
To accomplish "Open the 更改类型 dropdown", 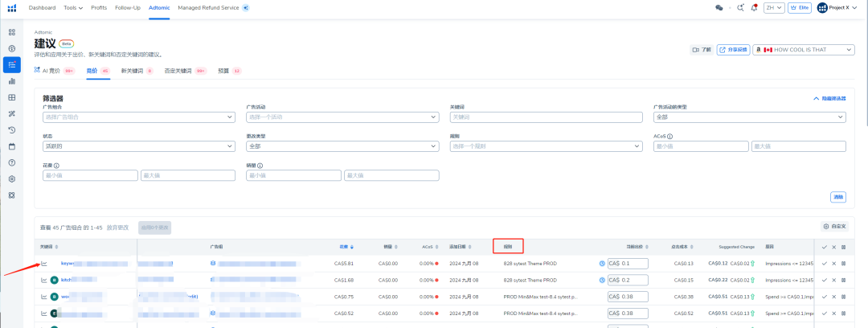I will point(342,146).
